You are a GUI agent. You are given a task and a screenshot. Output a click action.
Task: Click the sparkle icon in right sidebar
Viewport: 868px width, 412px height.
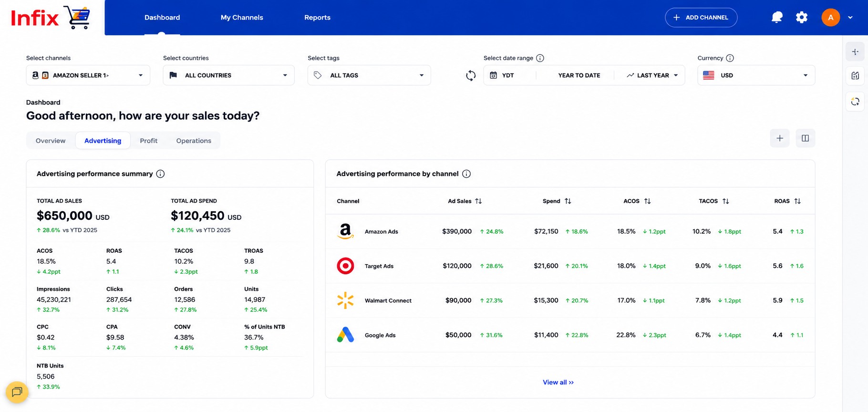pyautogui.click(x=855, y=51)
